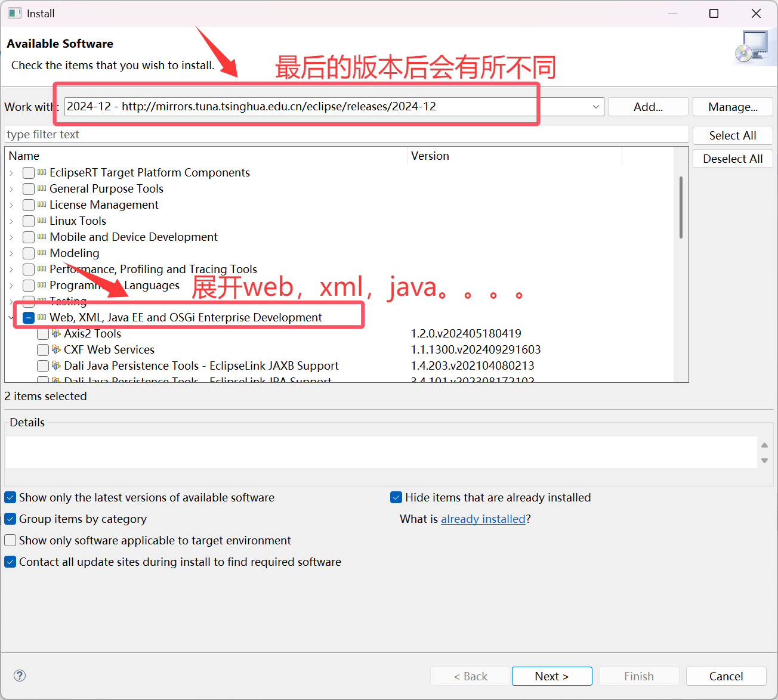This screenshot has height=700, width=778.
Task: Click the Next > button
Action: tap(552, 676)
